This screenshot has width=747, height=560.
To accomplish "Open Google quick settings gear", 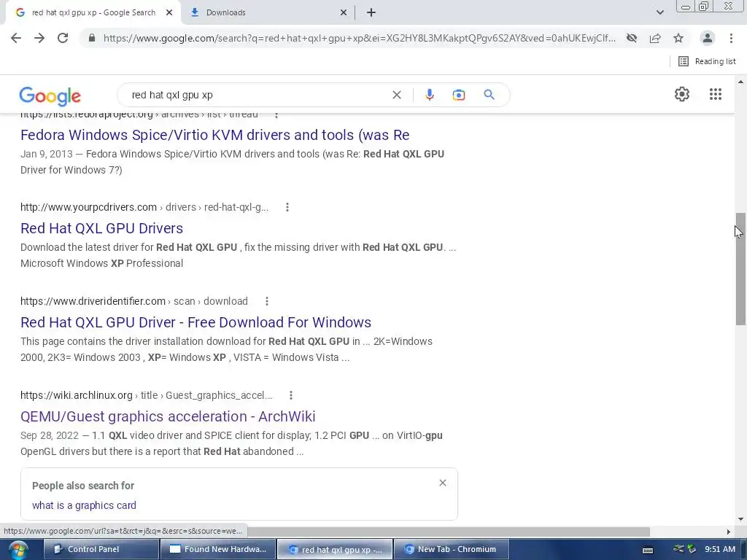I will point(682,94).
